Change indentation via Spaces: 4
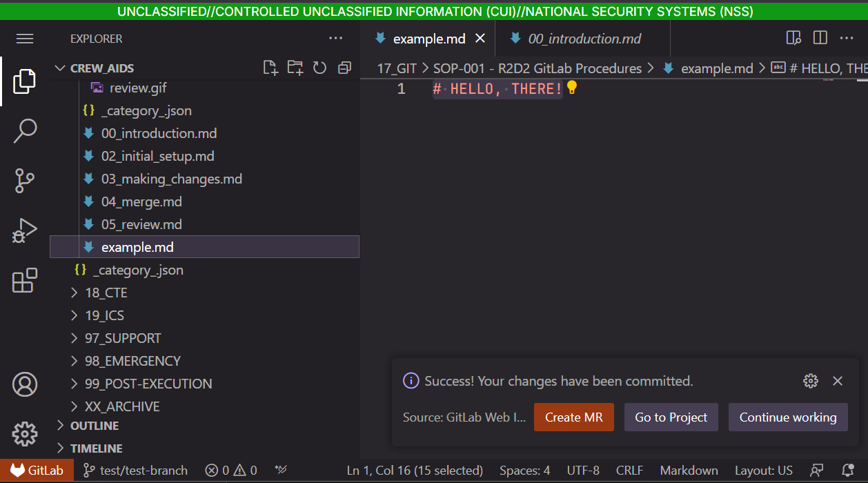The image size is (868, 483). tap(524, 471)
